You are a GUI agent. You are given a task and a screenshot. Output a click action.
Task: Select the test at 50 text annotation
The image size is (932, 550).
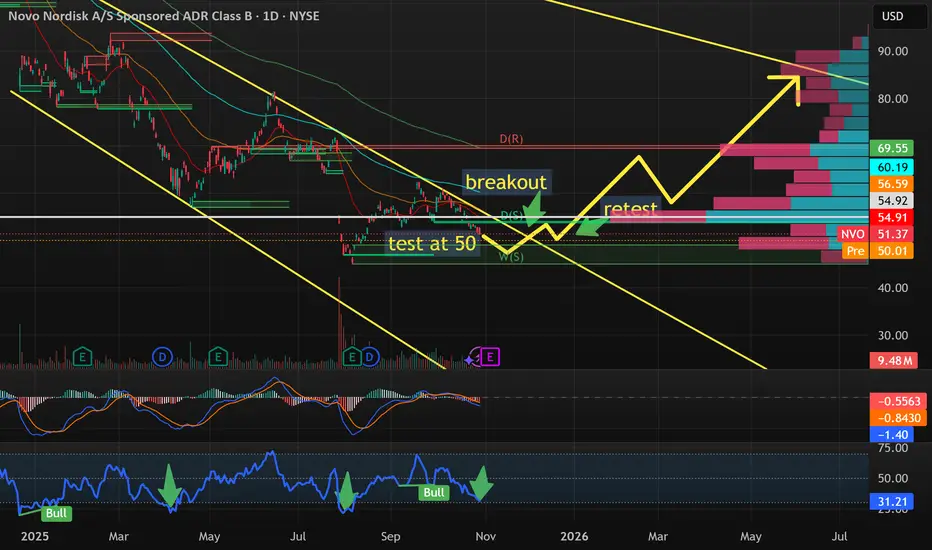[432, 243]
